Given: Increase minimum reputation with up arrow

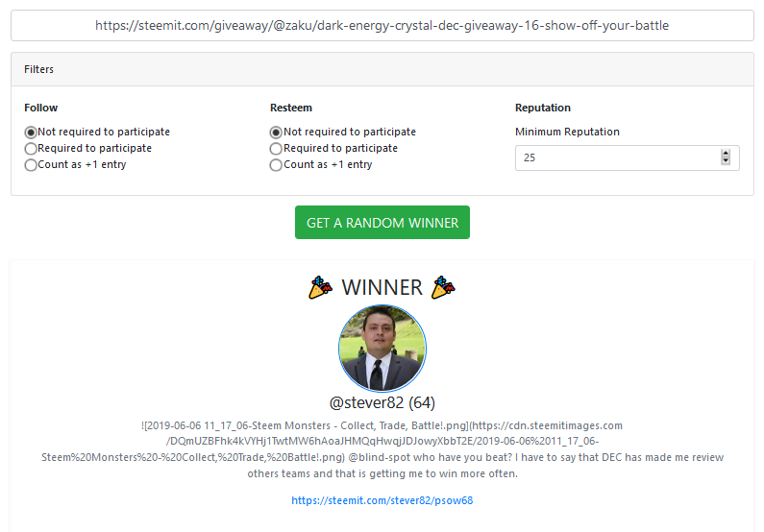Looking at the screenshot, I should click(x=726, y=154).
